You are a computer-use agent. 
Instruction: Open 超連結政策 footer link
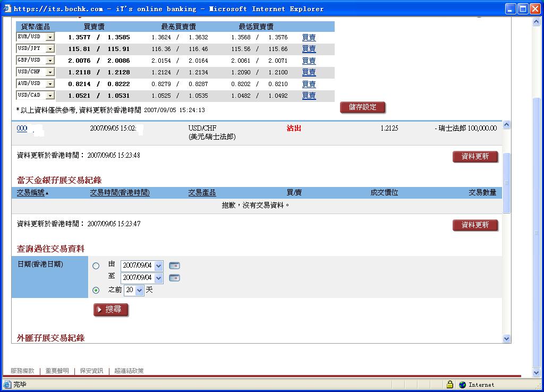(x=129, y=371)
